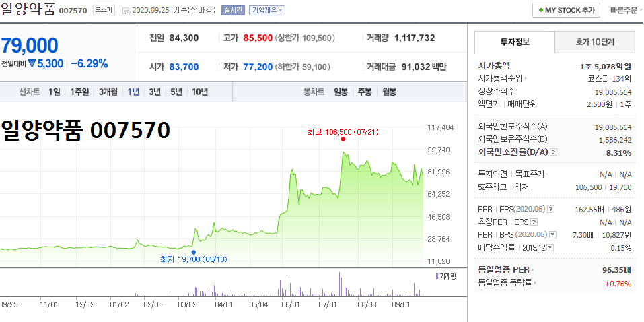Viewport: 644px width, 322px height.
Task: Click the blue 최저 19,700 chart marker
Action: point(193,252)
